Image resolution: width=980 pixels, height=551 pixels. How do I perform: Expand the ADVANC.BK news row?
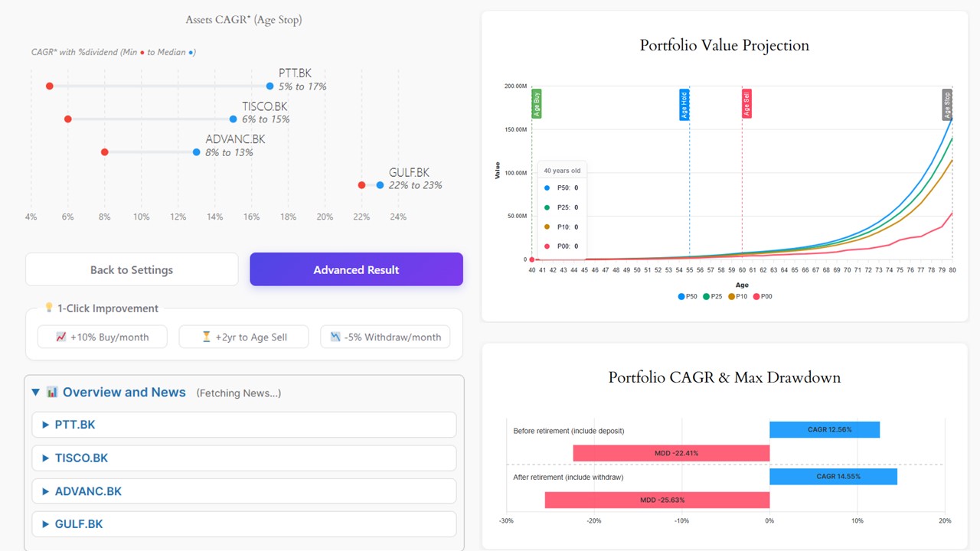(x=244, y=491)
